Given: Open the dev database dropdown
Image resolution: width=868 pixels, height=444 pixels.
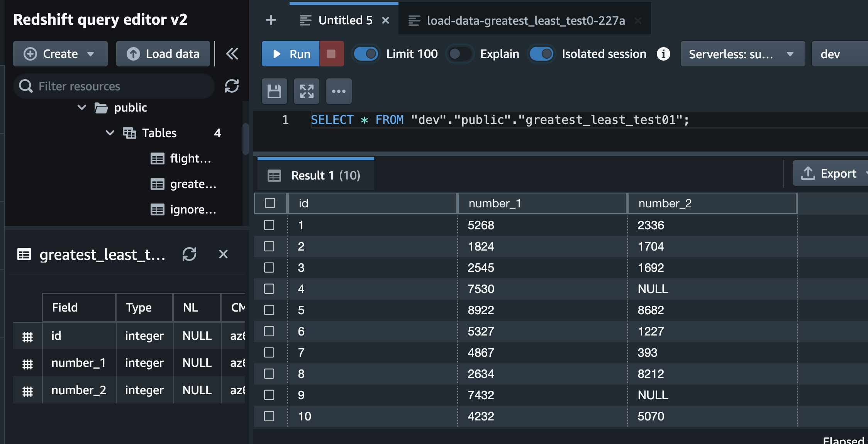Looking at the screenshot, I should point(840,54).
